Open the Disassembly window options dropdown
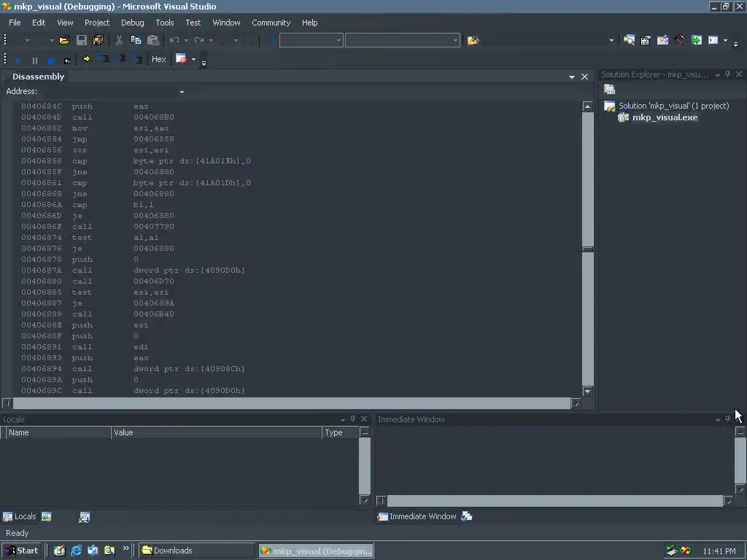This screenshot has width=747, height=560. pyautogui.click(x=572, y=77)
